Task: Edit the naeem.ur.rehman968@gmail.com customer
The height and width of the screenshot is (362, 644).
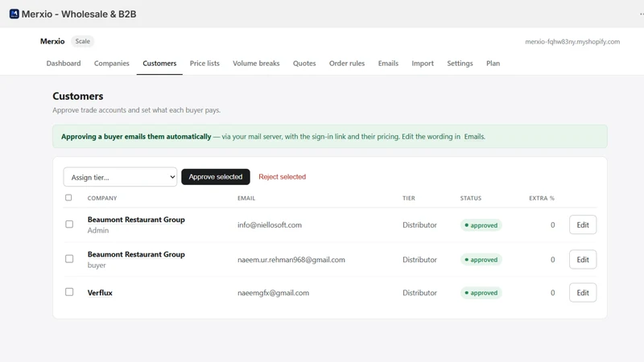Action: (x=582, y=259)
